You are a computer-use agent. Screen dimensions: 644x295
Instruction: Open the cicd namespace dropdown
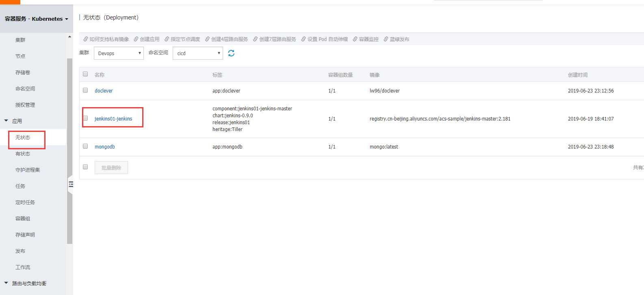tap(198, 53)
